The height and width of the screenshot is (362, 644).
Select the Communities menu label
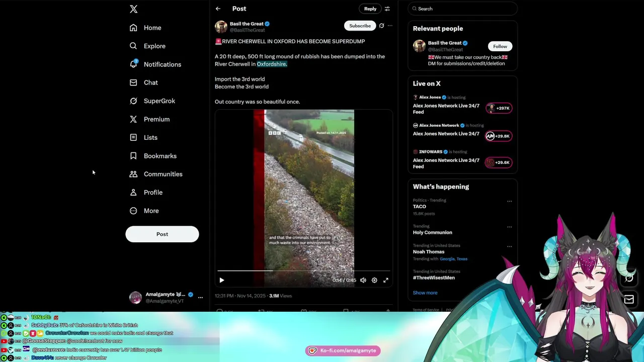163,174
